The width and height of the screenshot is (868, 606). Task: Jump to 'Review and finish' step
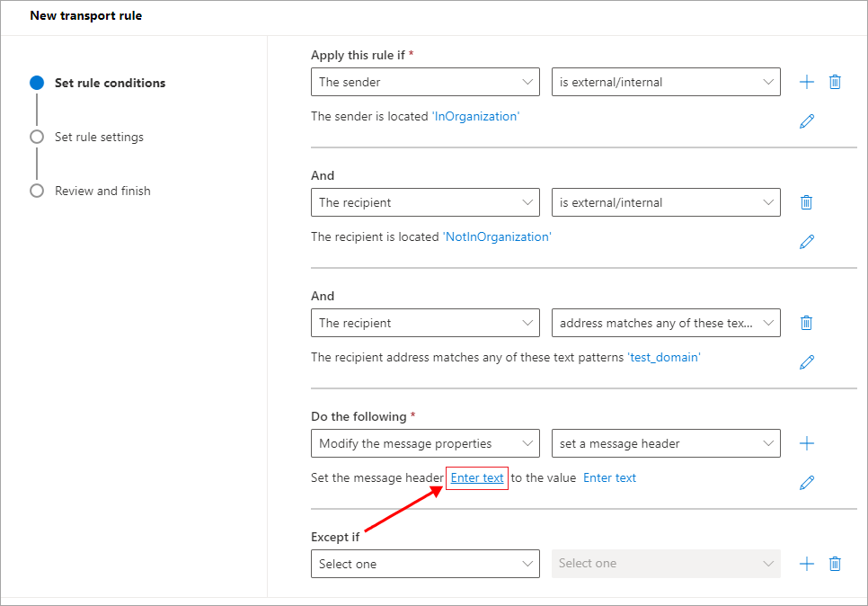(102, 191)
